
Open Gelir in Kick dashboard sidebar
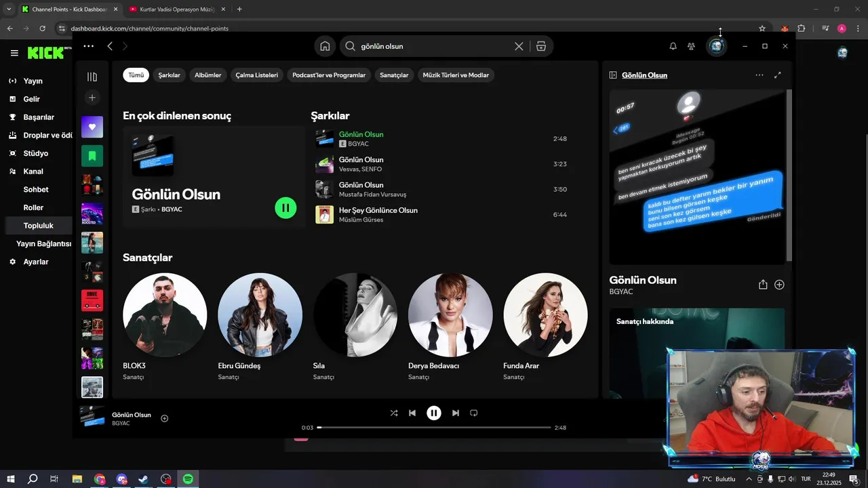pos(31,99)
